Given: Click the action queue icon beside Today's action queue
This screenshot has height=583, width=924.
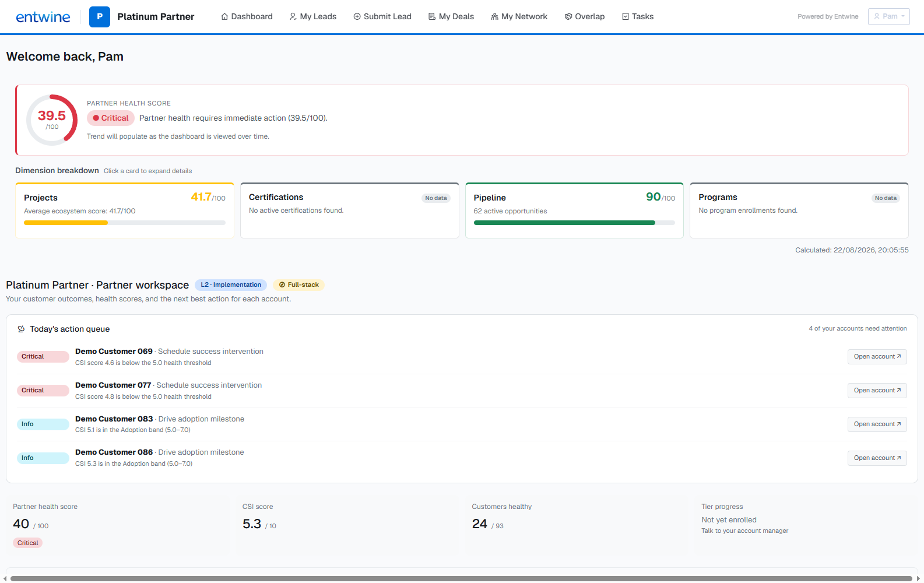Looking at the screenshot, I should point(21,329).
